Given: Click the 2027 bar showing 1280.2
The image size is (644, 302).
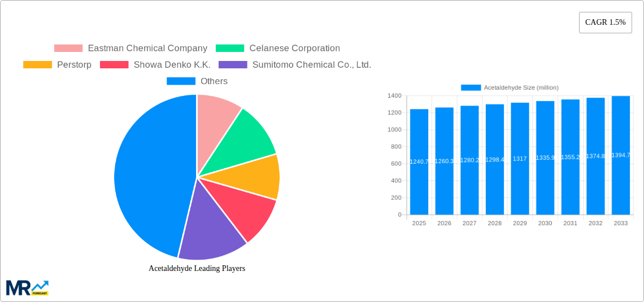Looking at the screenshot, I should pyautogui.click(x=469, y=160).
